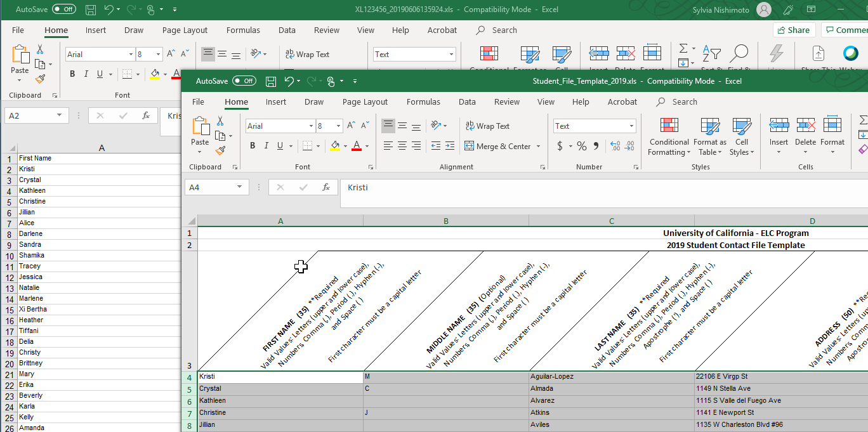Click the Undo icon
The image size is (868, 432).
point(291,81)
